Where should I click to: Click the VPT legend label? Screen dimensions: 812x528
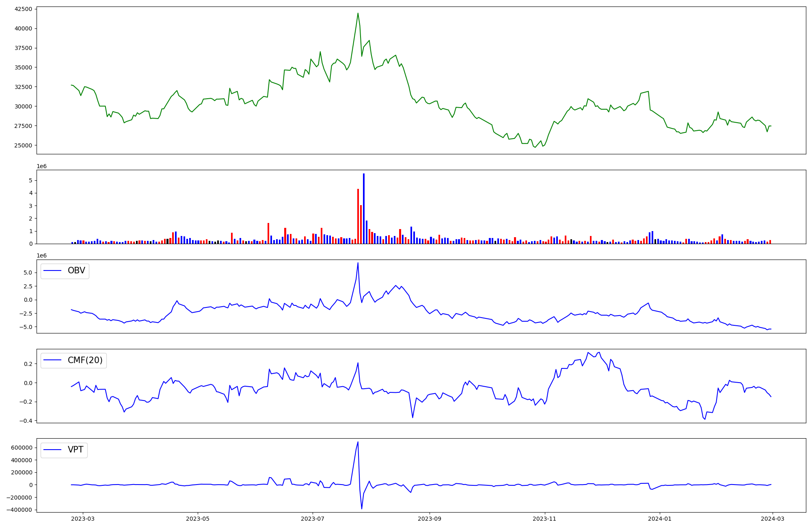(76, 450)
